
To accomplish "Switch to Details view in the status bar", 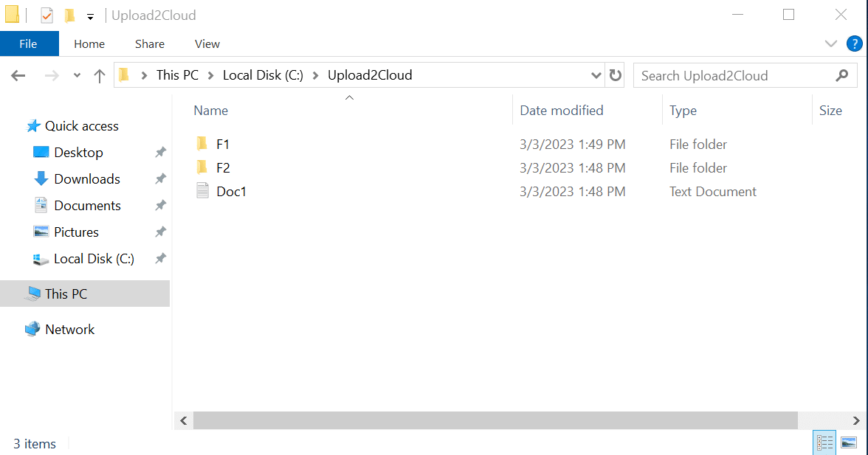I will pos(824,442).
